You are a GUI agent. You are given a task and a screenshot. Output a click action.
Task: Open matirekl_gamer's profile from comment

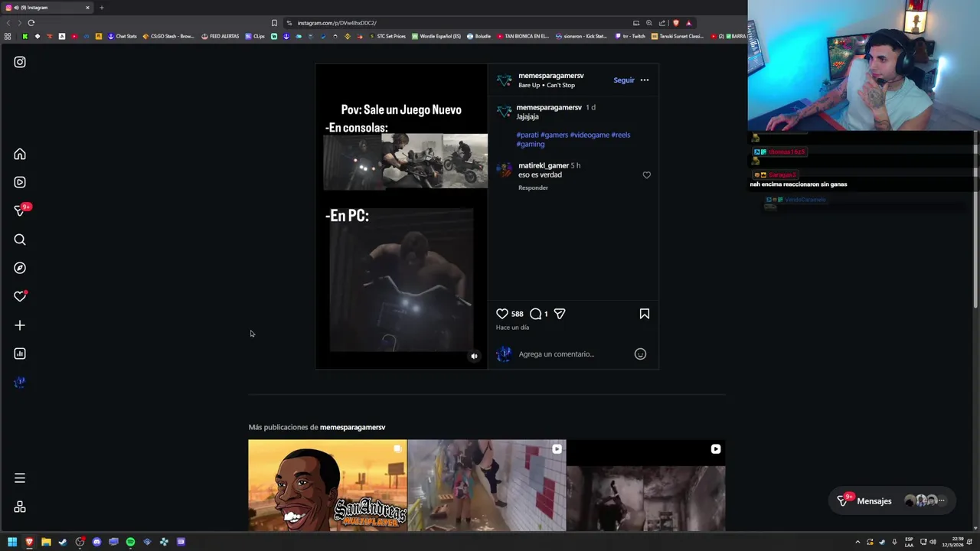tap(544, 165)
